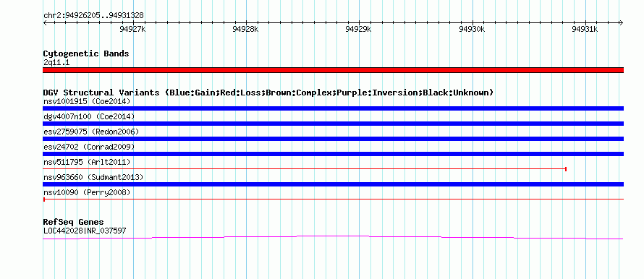
Task: Click the right arrowhead of the ruler
Action: click(x=621, y=22)
